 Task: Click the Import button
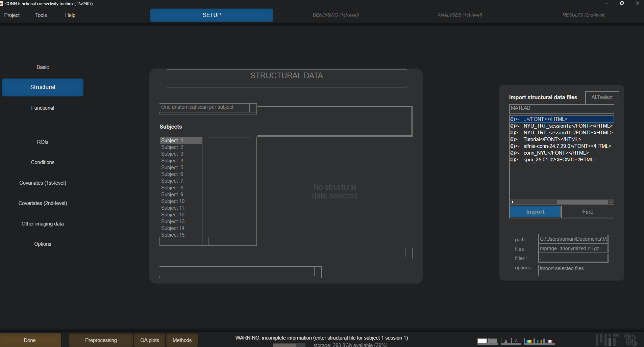(x=535, y=212)
